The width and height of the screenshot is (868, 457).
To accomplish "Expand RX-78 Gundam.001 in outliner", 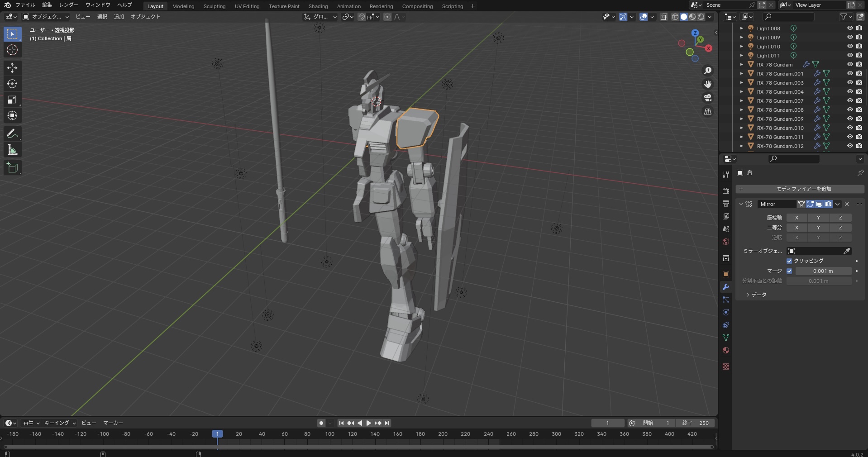I will pos(741,74).
